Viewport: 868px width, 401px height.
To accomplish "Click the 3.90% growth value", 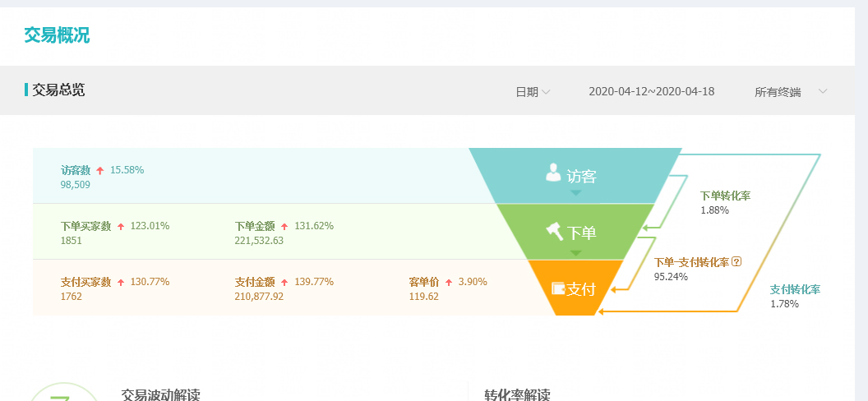I will (473, 282).
